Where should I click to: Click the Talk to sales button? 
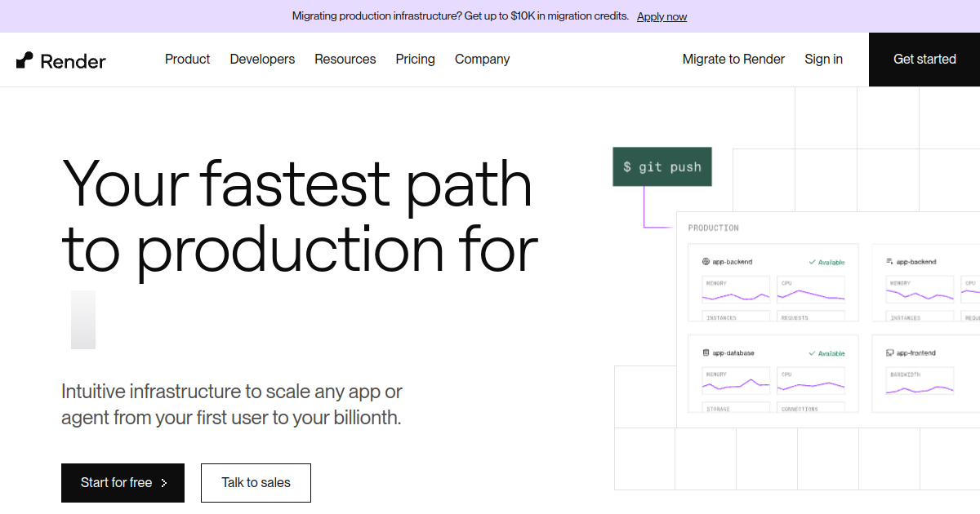[256, 483]
